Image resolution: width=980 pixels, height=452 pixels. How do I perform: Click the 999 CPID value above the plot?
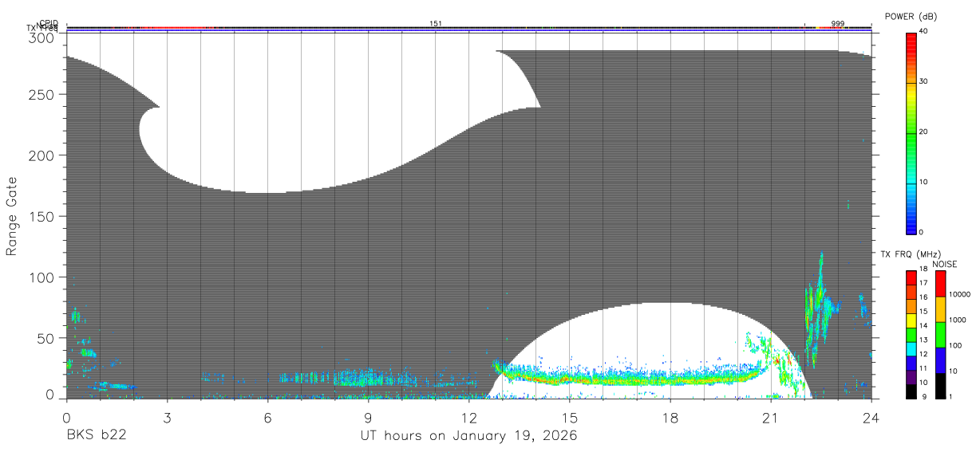(x=837, y=24)
